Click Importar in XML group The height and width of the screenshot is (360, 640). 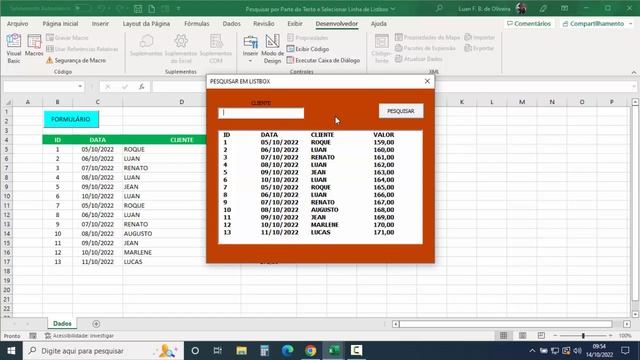(480, 37)
